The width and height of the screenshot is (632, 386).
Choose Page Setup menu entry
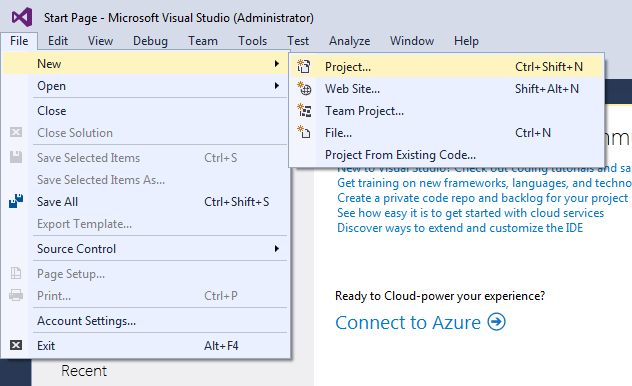(146, 274)
